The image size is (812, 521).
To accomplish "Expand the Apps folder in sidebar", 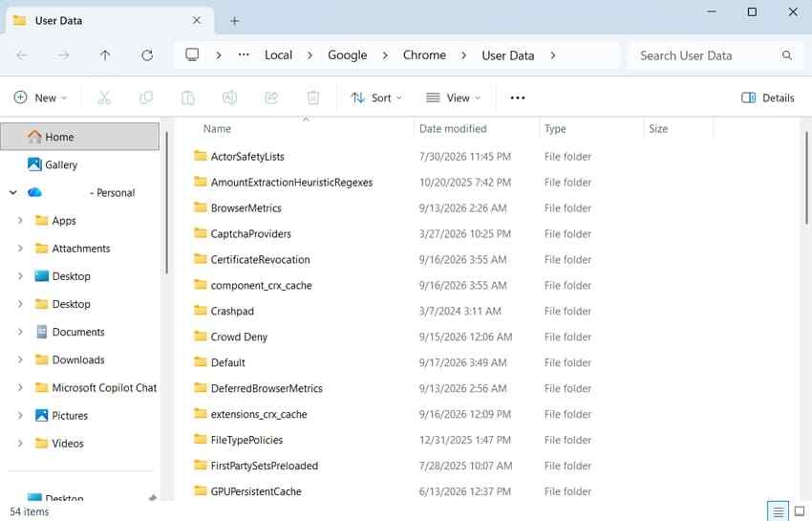I will pos(20,220).
